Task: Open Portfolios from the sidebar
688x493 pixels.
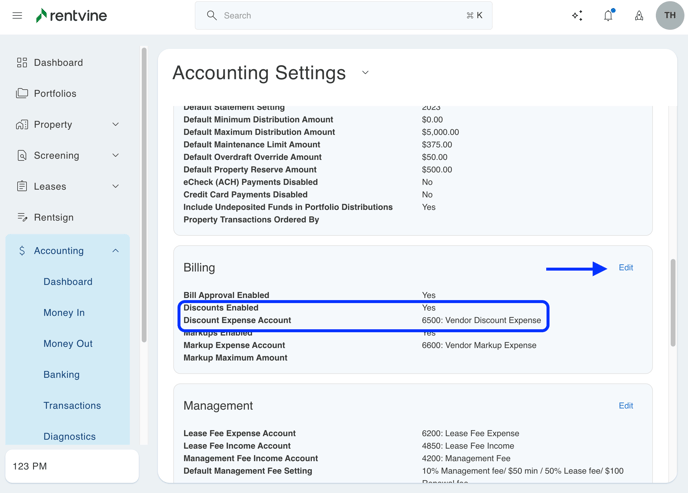Action: pyautogui.click(x=55, y=94)
